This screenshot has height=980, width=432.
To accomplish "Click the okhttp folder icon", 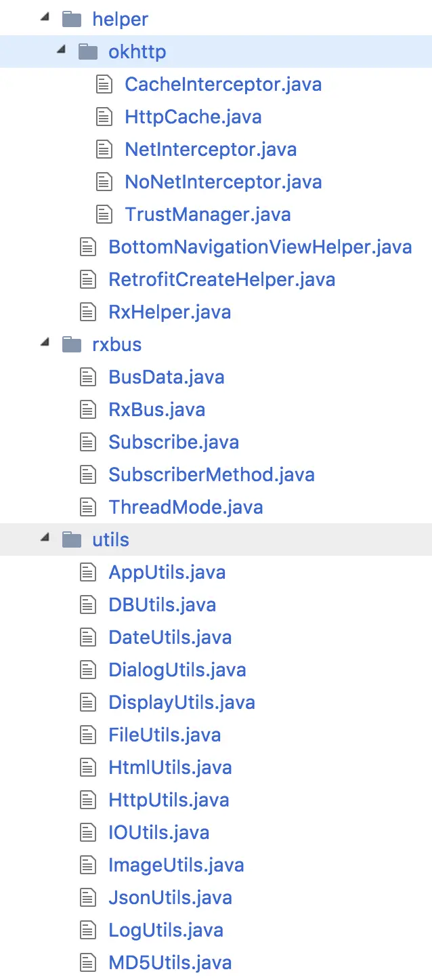I will pyautogui.click(x=88, y=52).
